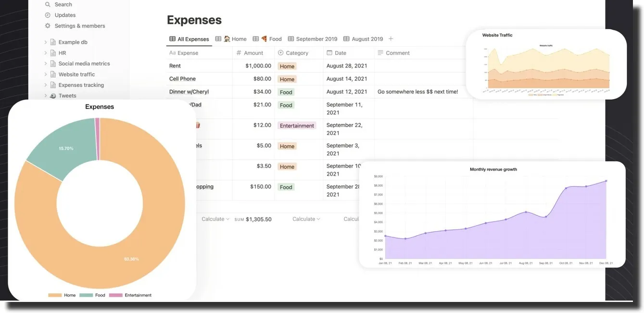644x313 pixels.
Task: Add a new view with the + button
Action: click(x=391, y=39)
